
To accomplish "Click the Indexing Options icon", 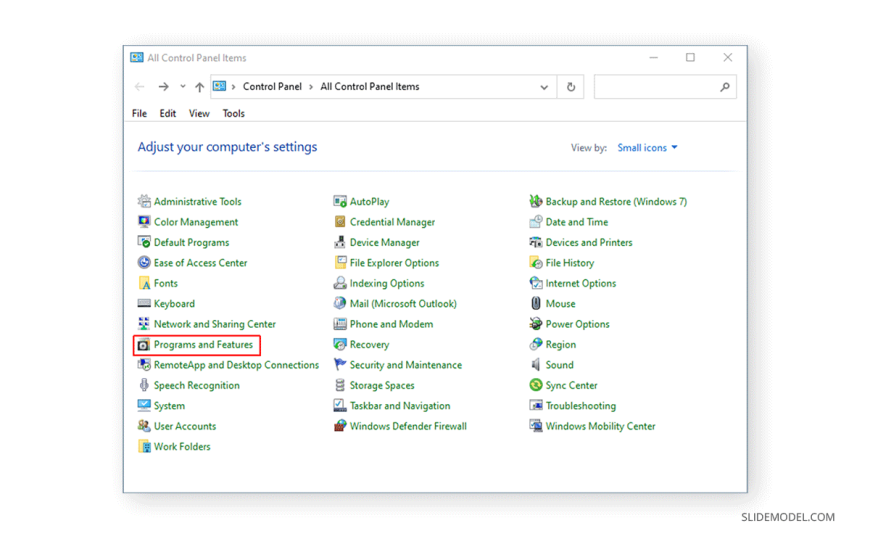I will coord(340,283).
